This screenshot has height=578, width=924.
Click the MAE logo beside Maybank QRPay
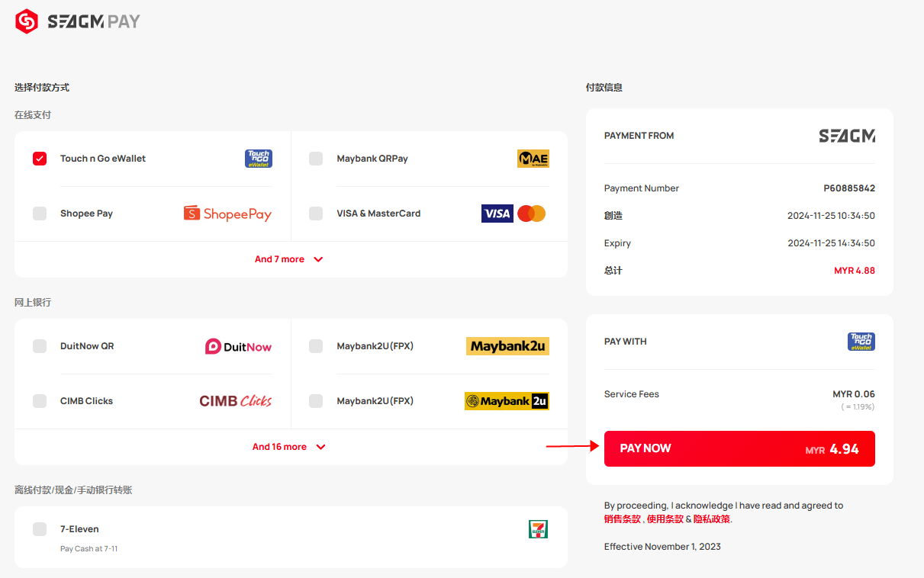(x=533, y=159)
